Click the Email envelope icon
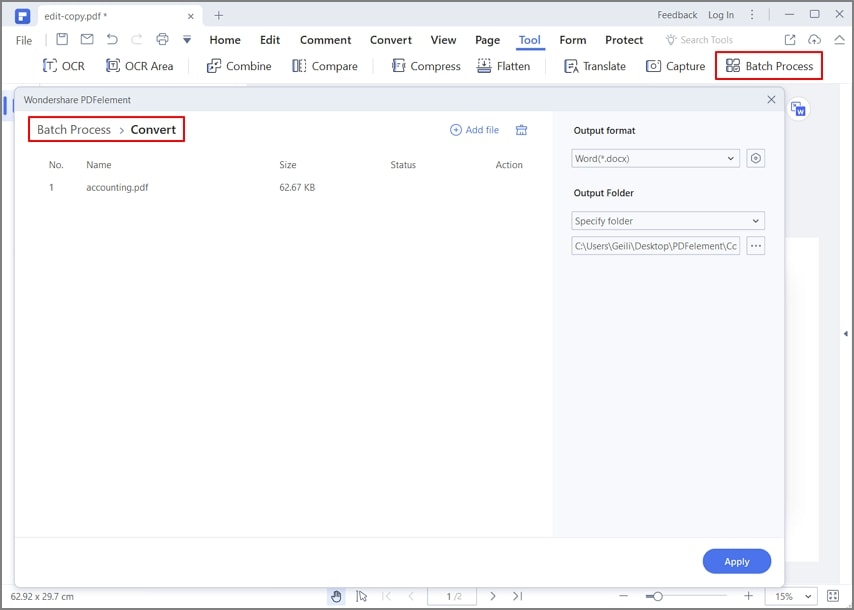 coord(87,39)
